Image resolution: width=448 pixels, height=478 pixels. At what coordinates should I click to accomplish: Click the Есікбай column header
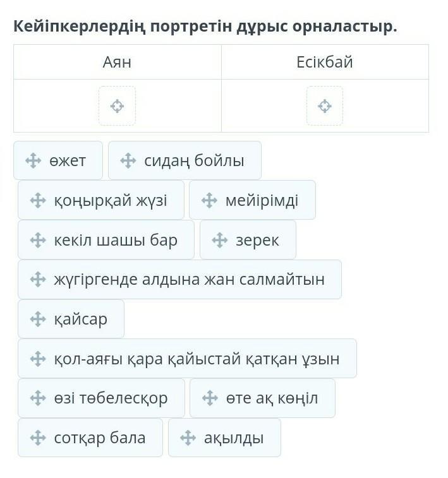325,62
